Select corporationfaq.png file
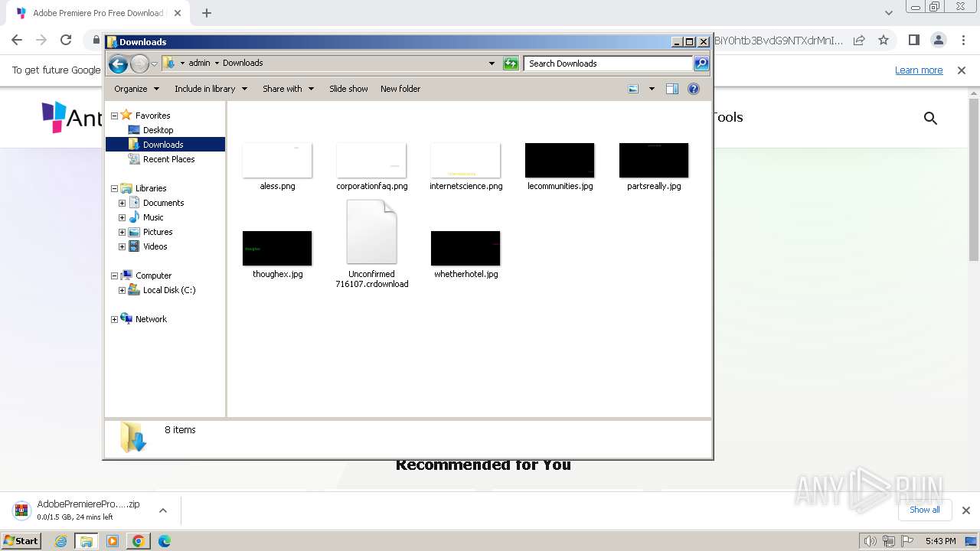The height and width of the screenshot is (551, 980). pos(371,167)
